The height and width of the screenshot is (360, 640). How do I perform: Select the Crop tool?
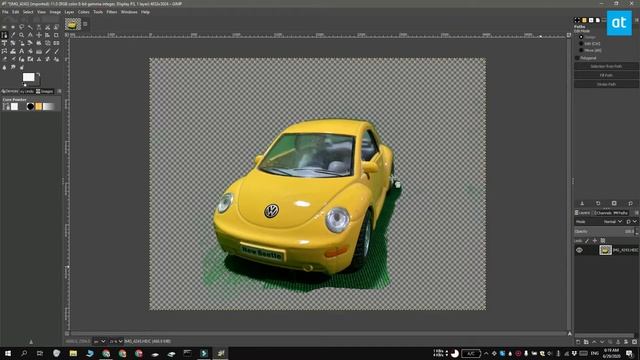tap(56, 35)
